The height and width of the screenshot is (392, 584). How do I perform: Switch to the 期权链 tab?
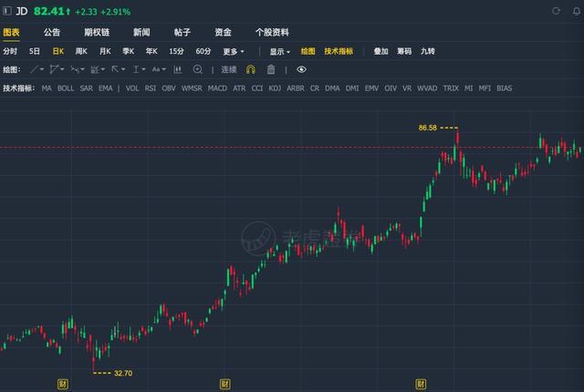[96, 31]
